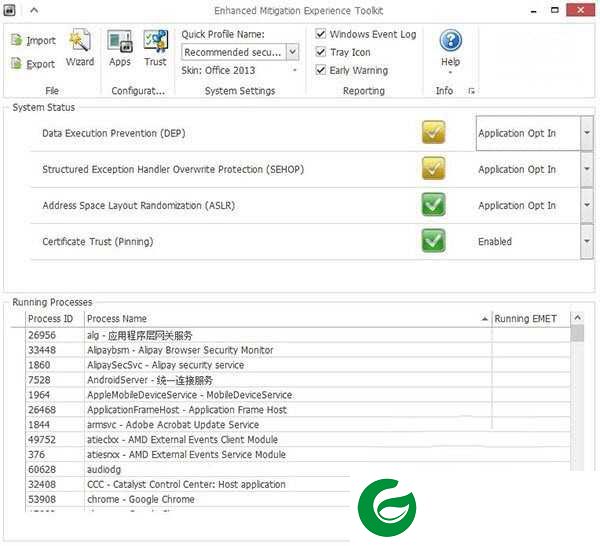The image size is (600, 546).
Task: Launch the configuration Wizard
Action: [80, 48]
